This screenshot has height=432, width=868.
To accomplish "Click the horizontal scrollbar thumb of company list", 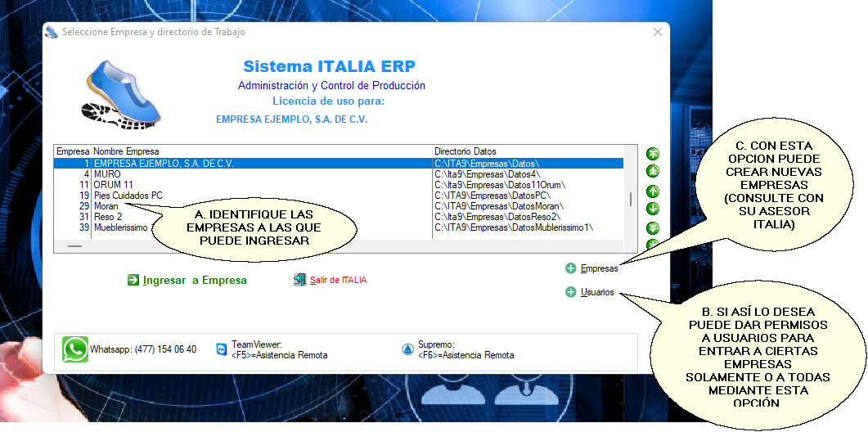I will click(74, 246).
